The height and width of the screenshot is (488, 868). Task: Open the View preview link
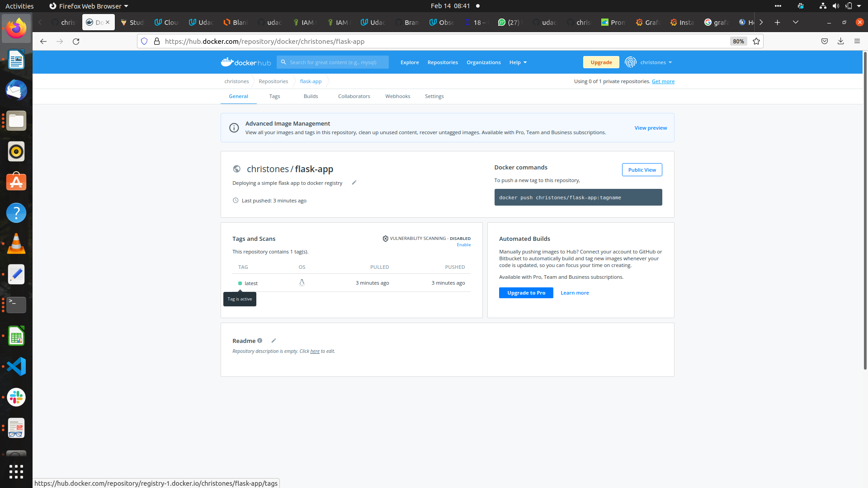click(x=650, y=128)
